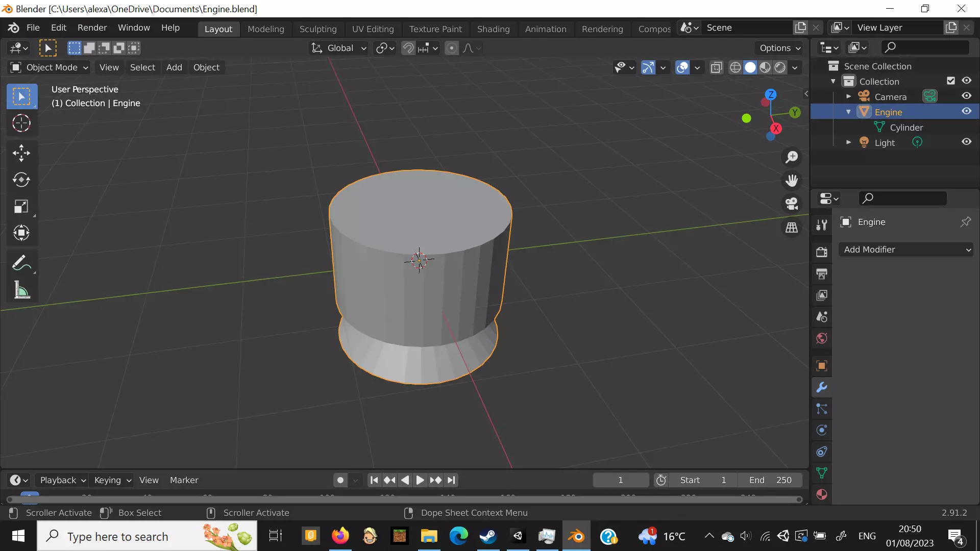This screenshot has width=980, height=551.
Task: Switch to Sculpting workspace tab
Action: point(317,29)
